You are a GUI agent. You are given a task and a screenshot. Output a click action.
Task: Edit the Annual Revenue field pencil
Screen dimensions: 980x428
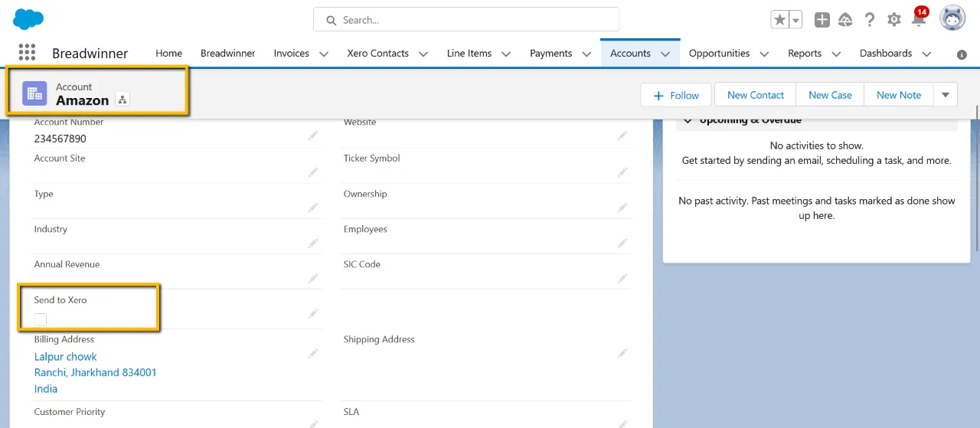[313, 278]
